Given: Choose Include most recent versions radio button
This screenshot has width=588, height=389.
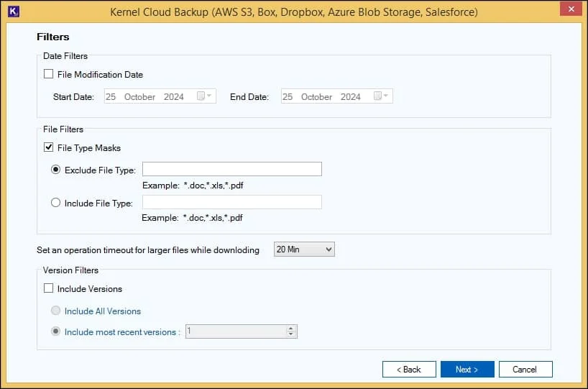Looking at the screenshot, I should (55, 331).
